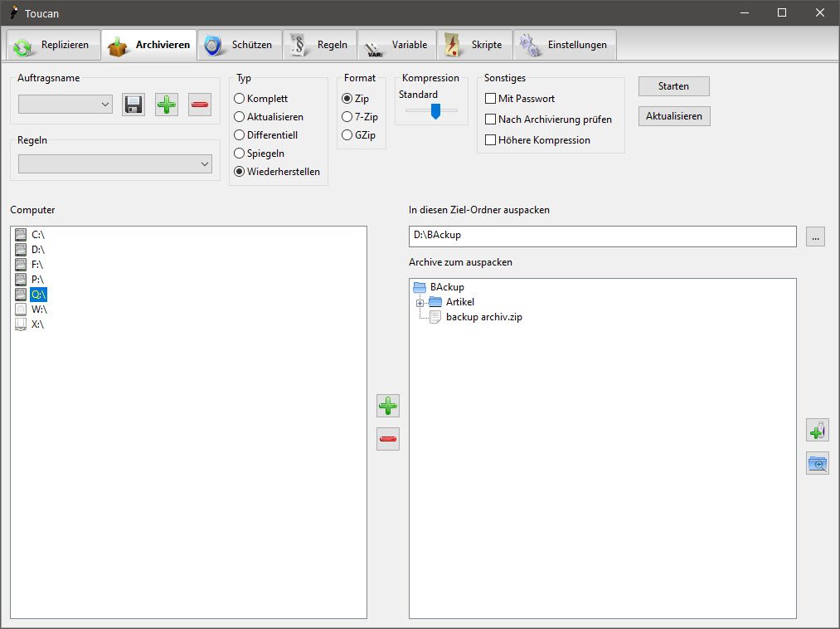Select the D:\ drive entry

[x=38, y=249]
